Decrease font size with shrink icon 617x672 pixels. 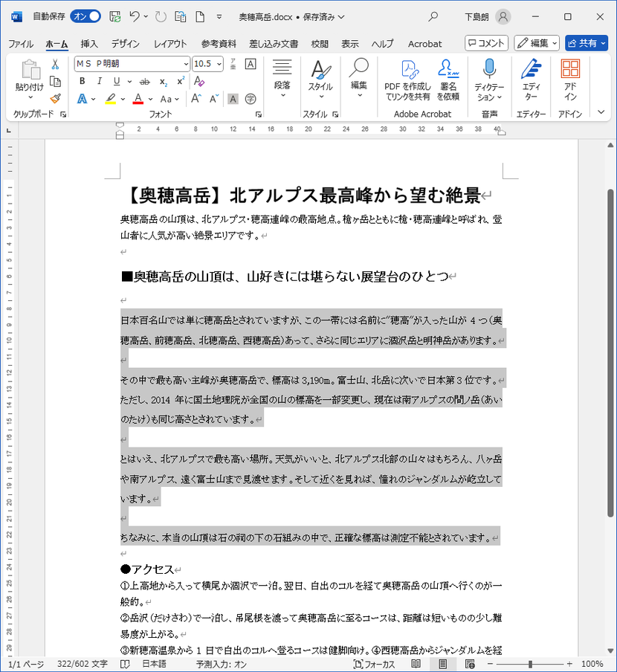click(214, 99)
